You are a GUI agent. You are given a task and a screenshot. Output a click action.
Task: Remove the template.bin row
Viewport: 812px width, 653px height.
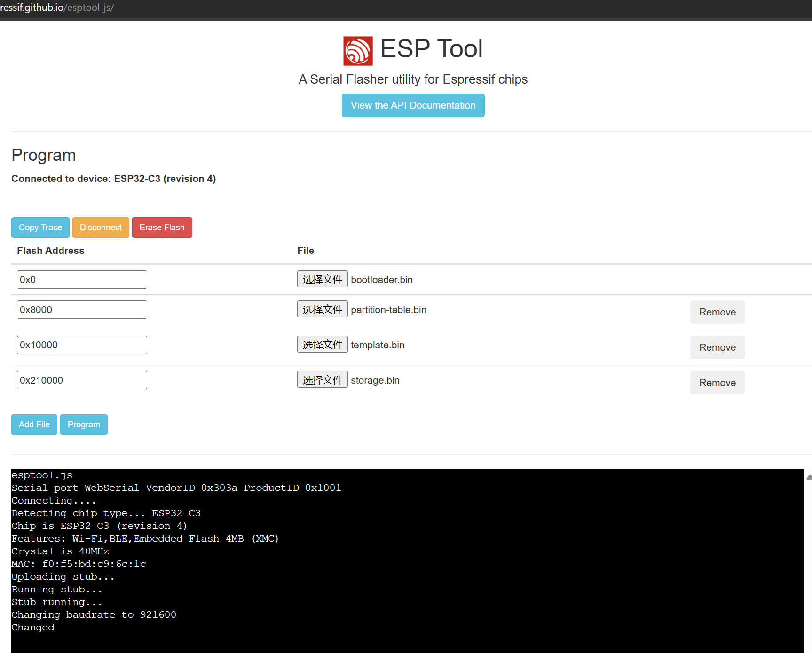point(717,347)
